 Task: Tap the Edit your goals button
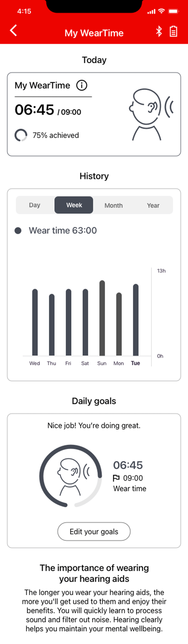coord(94,532)
